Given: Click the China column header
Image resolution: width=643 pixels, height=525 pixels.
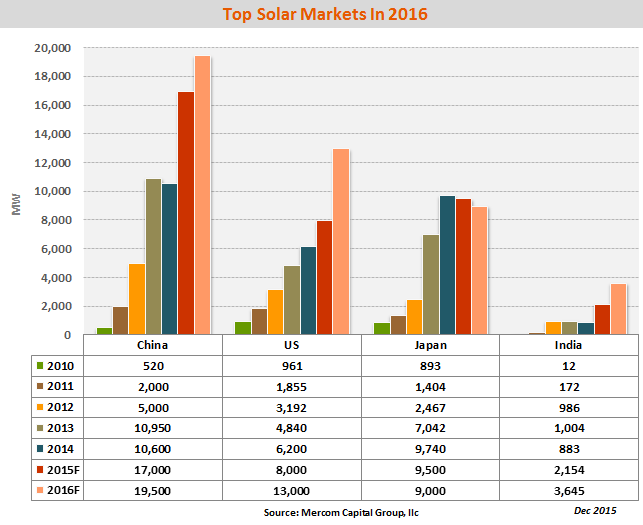Looking at the screenshot, I should 152,345.
